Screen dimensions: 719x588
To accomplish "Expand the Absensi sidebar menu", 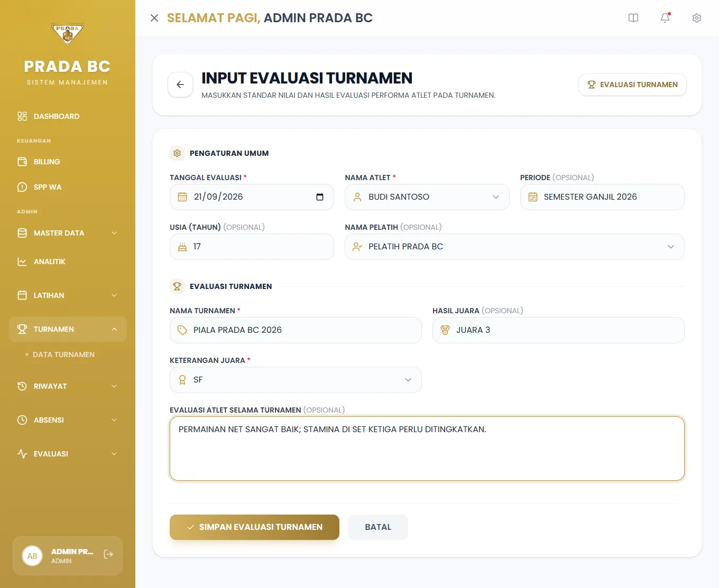I will pyautogui.click(x=68, y=420).
